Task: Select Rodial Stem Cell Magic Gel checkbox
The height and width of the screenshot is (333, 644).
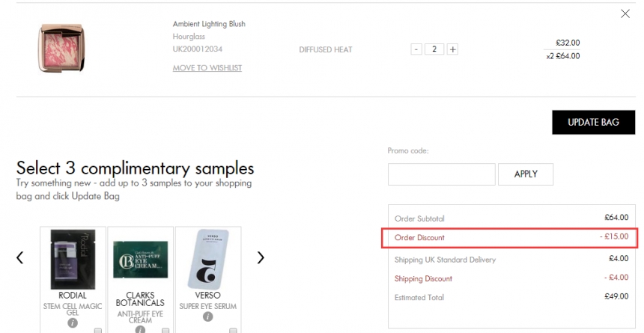Action: click(99, 330)
